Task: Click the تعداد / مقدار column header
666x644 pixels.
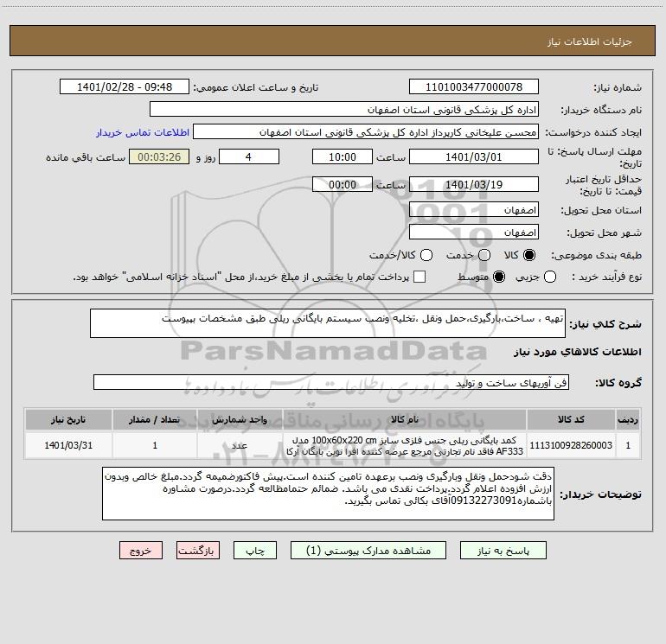Action: (155, 419)
